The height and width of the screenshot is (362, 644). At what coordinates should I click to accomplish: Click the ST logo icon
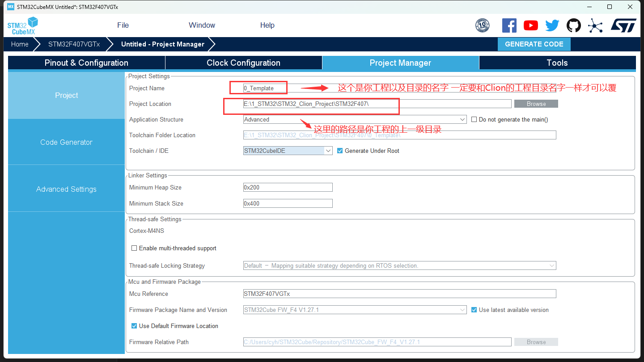(623, 25)
